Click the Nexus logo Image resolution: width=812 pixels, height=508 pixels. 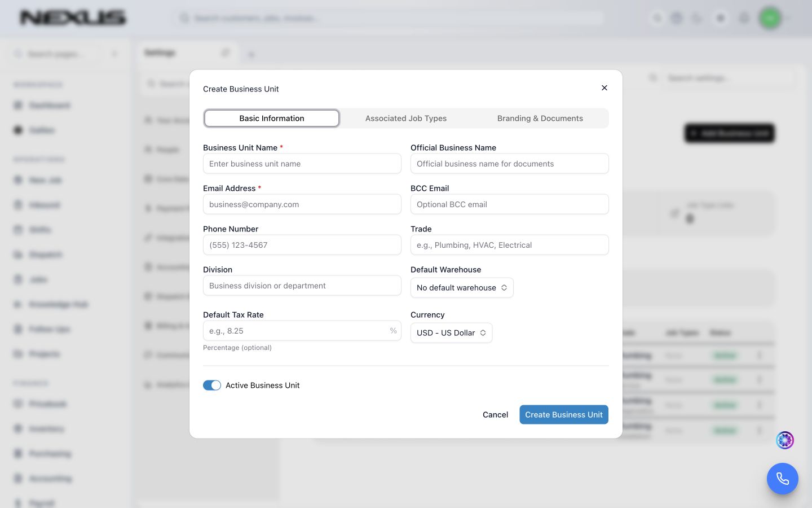tap(73, 18)
